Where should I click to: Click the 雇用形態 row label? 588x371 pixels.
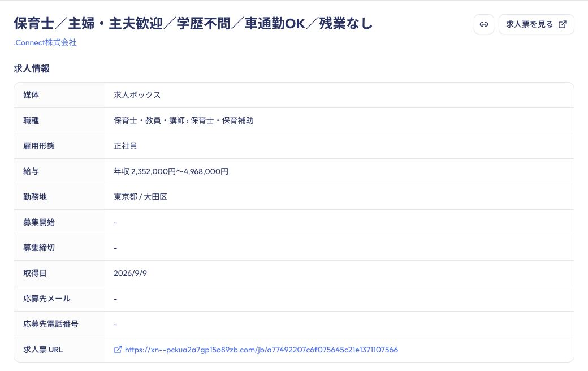click(x=39, y=146)
